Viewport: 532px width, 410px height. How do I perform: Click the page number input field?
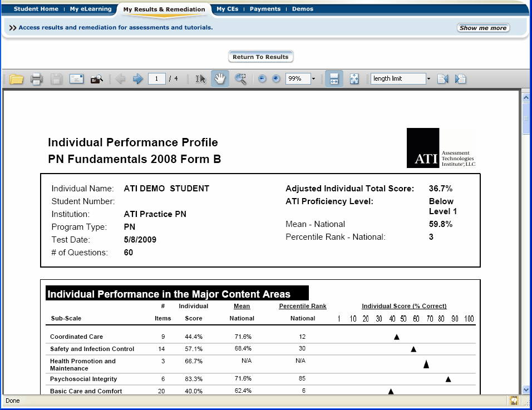pos(157,78)
